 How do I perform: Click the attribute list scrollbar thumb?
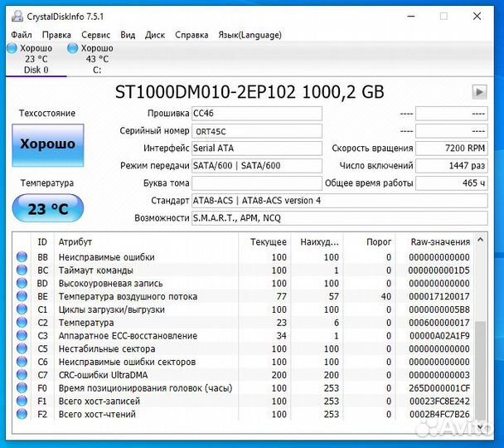[x=480, y=370]
